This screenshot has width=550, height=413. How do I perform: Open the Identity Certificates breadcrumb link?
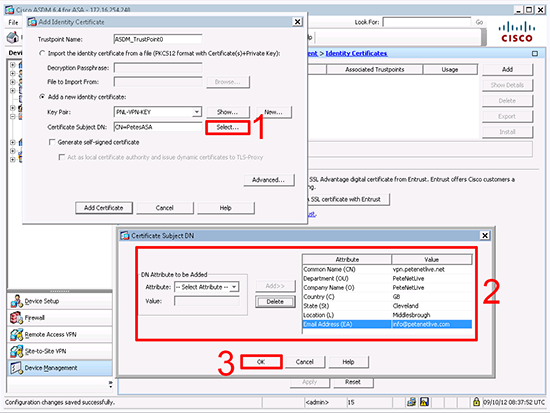point(356,53)
